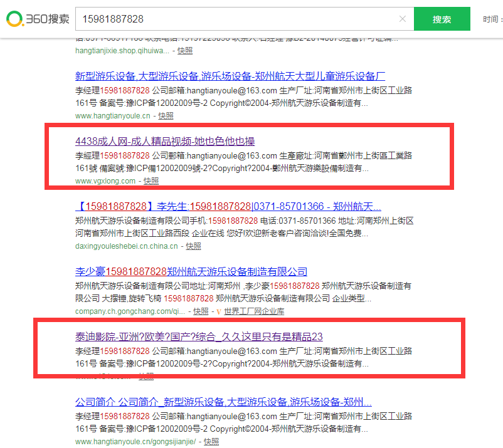503x448 pixels.
Task: Open the 世界工厂网企业库 link
Action: click(x=254, y=311)
